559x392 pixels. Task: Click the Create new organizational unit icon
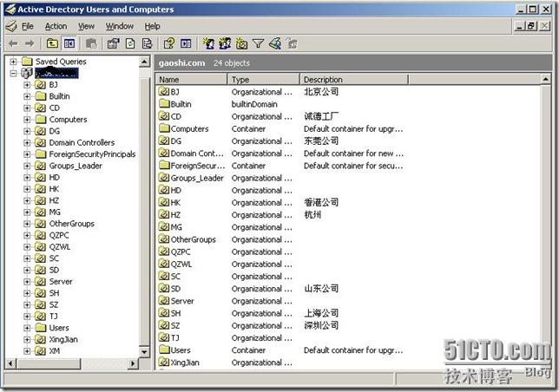tap(241, 43)
